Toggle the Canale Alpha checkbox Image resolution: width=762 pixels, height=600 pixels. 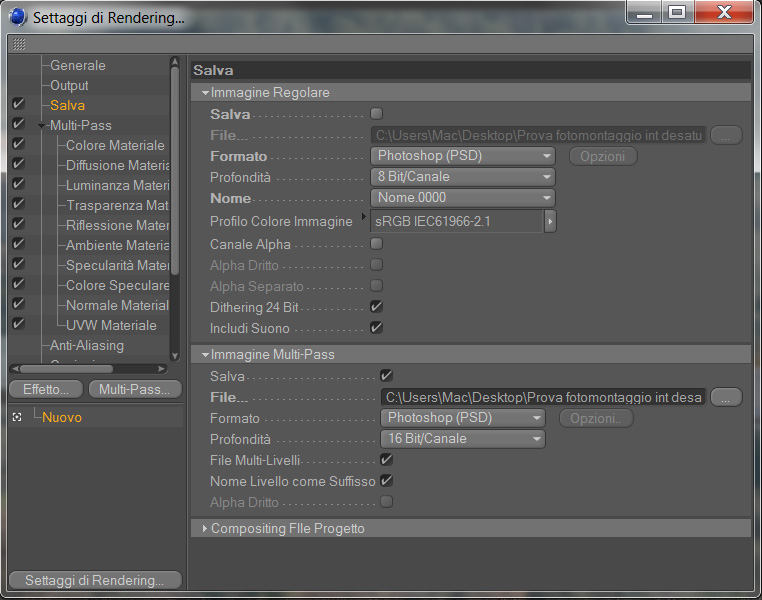pyautogui.click(x=376, y=243)
